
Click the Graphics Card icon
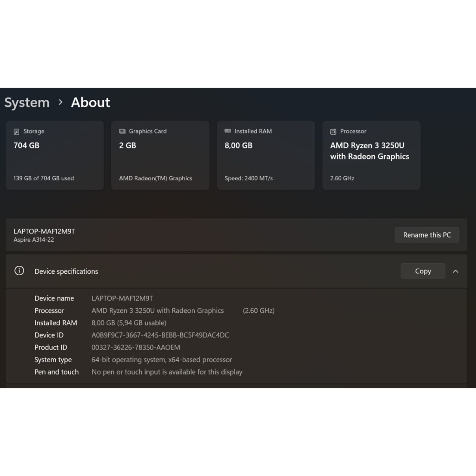122,131
